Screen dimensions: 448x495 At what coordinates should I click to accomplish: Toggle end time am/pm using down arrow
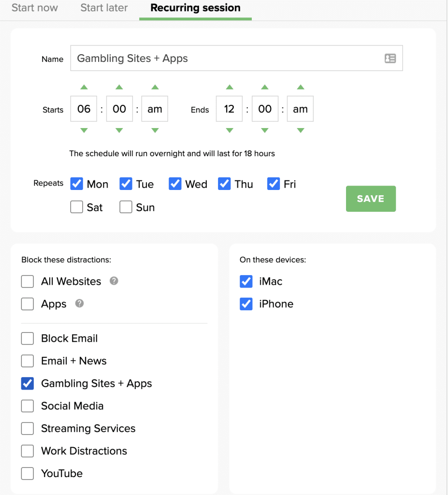(301, 131)
